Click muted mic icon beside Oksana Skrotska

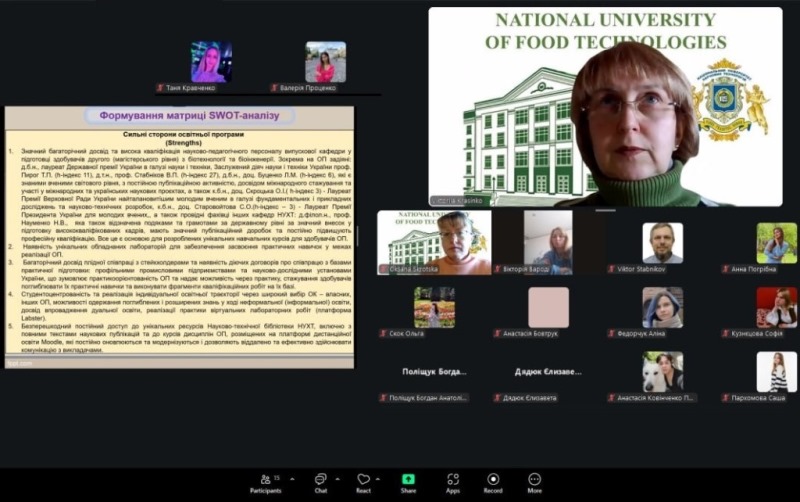tap(383, 269)
